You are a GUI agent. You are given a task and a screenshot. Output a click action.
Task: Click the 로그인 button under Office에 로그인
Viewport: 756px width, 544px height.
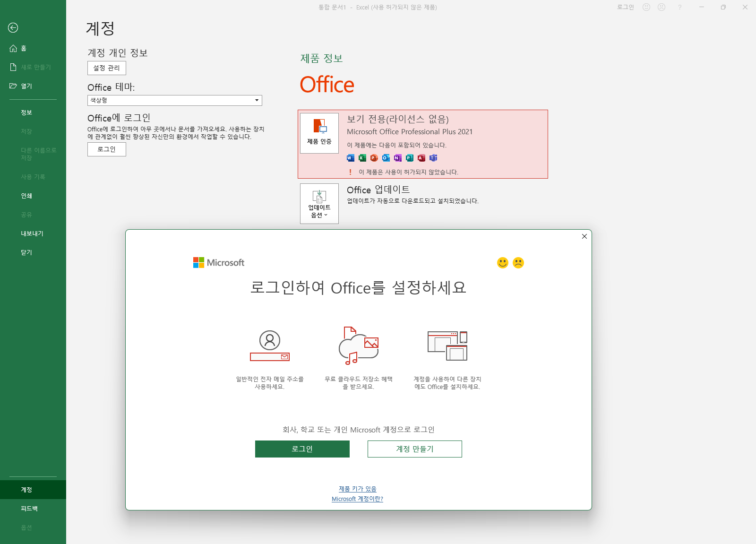[107, 149]
